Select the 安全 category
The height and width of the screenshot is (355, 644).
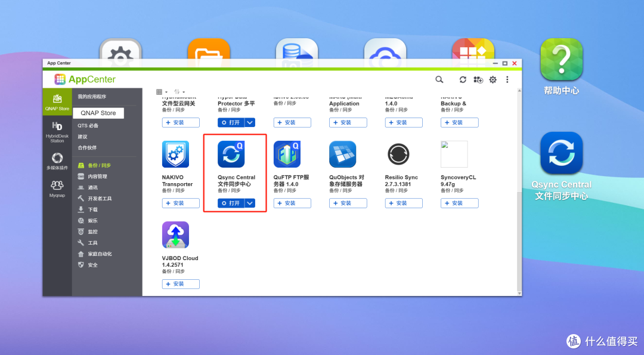tap(88, 265)
